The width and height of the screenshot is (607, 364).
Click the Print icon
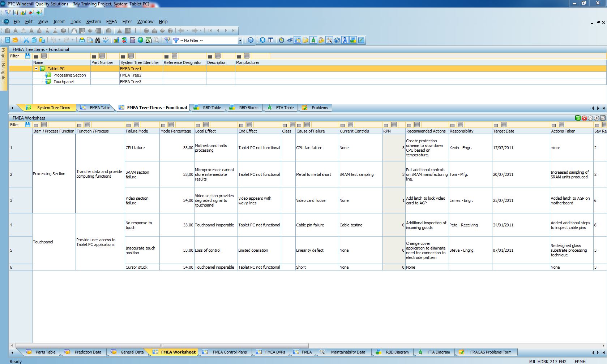coord(82,40)
